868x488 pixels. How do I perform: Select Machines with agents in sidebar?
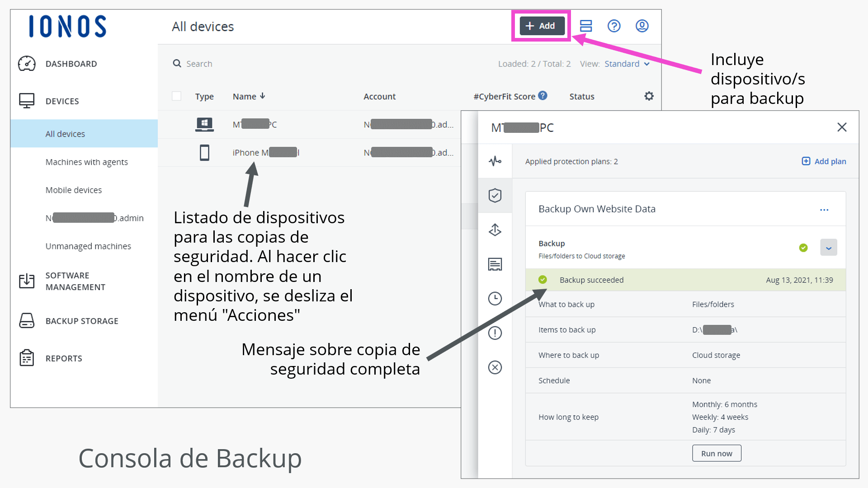(x=86, y=162)
